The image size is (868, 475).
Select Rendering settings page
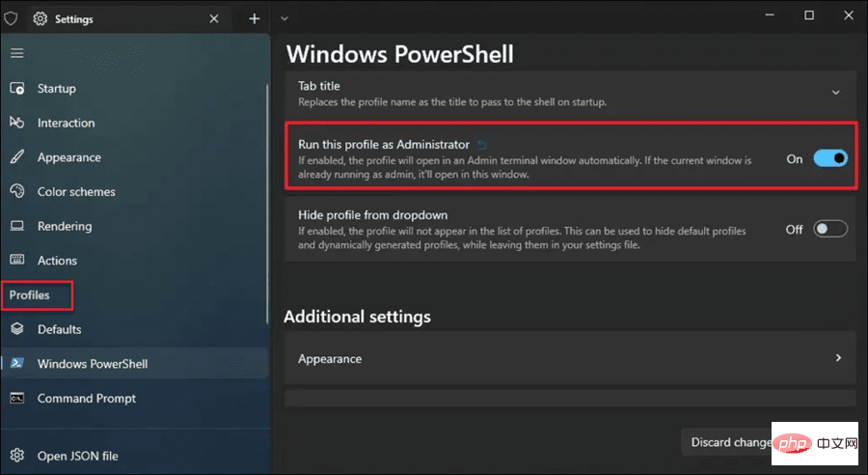(x=134, y=226)
